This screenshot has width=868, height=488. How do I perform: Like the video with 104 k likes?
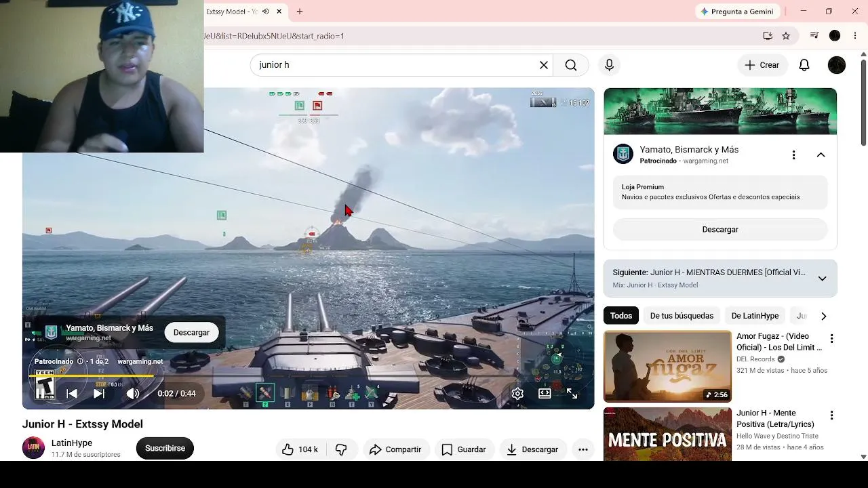point(300,449)
